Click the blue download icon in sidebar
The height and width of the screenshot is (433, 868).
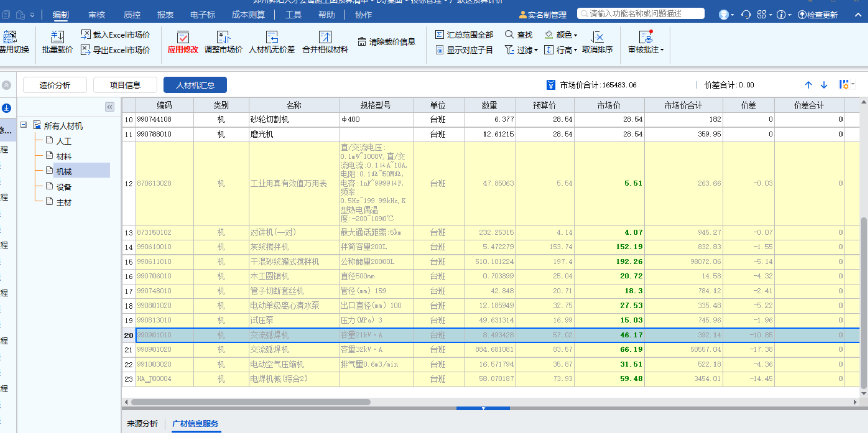7,108
